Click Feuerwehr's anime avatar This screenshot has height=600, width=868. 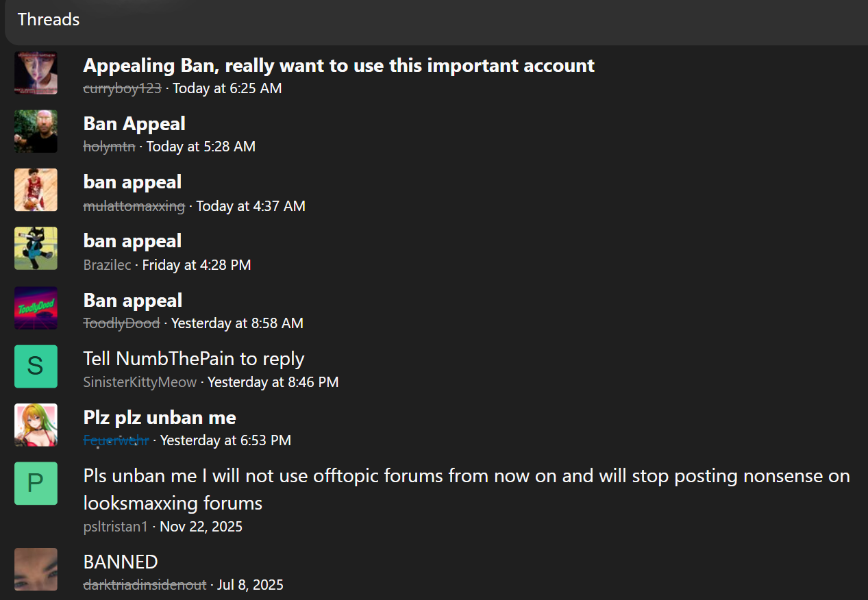point(36,425)
